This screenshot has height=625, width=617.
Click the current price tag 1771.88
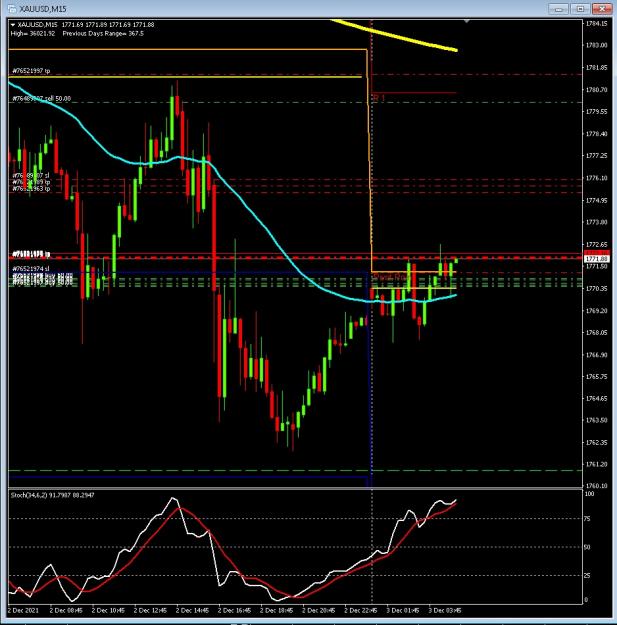597,259
